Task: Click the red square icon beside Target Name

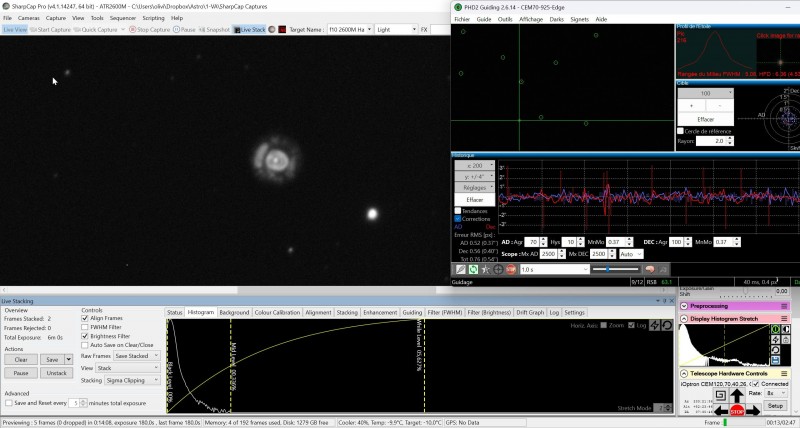Action: (x=282, y=30)
